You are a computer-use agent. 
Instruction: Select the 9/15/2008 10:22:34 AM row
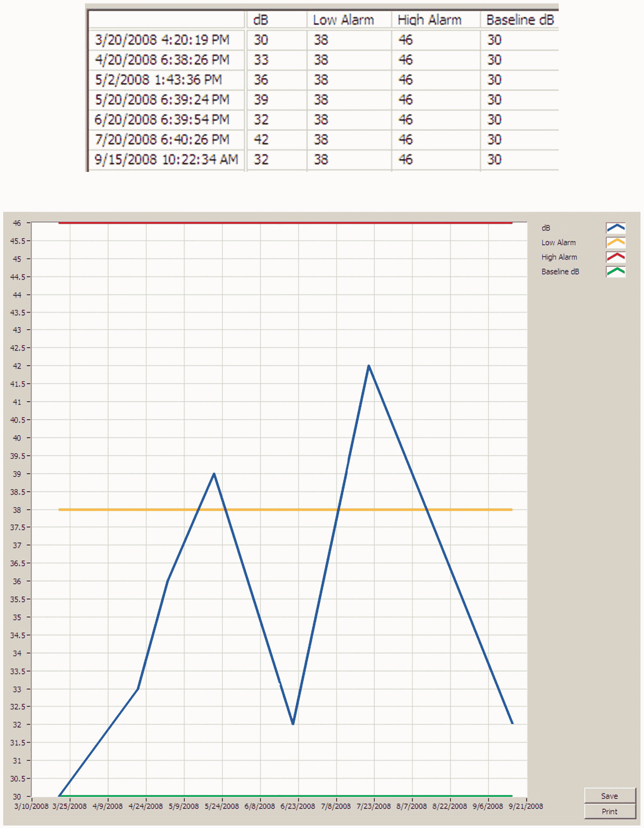166,160
